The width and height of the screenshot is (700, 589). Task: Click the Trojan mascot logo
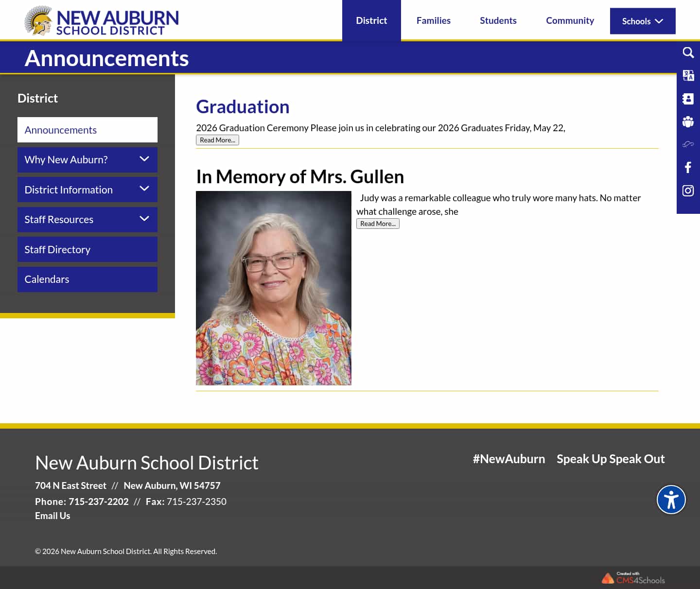(x=38, y=20)
